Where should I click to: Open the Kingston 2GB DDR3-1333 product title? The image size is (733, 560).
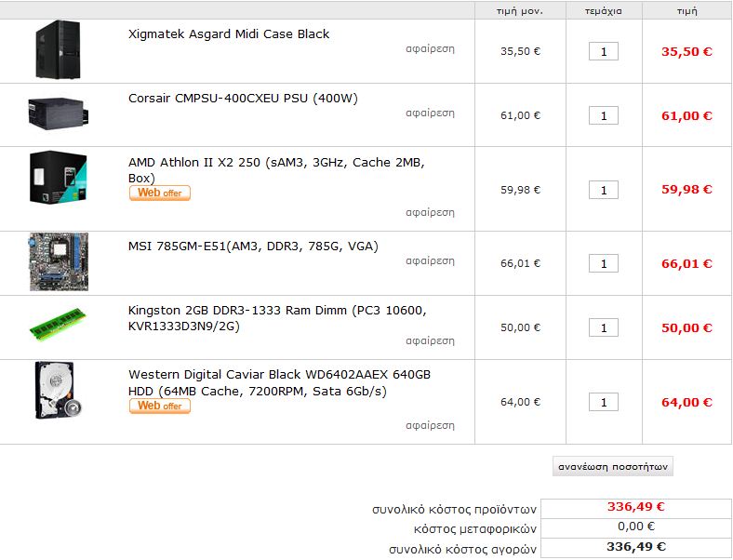[x=277, y=318]
